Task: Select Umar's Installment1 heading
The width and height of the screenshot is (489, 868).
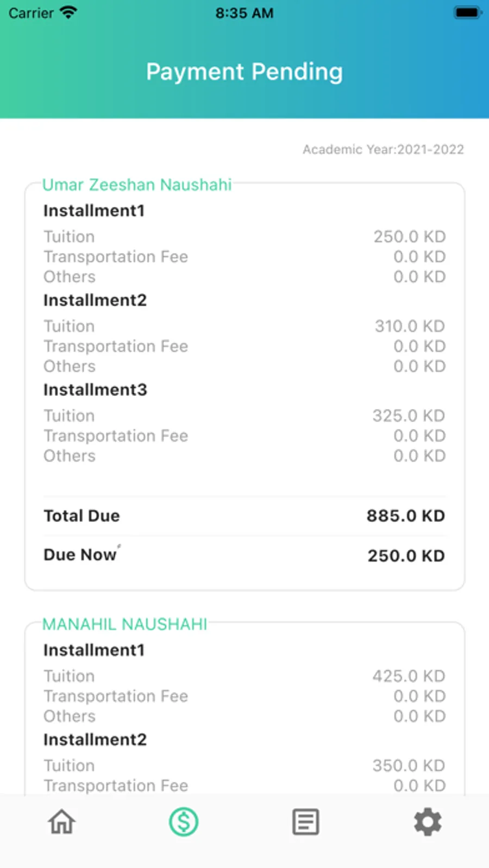Action: click(94, 211)
